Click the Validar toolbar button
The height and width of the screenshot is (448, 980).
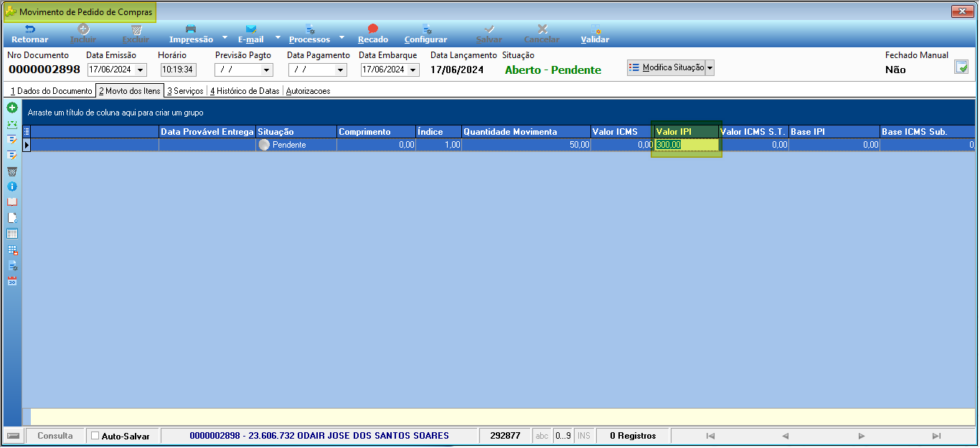click(595, 34)
